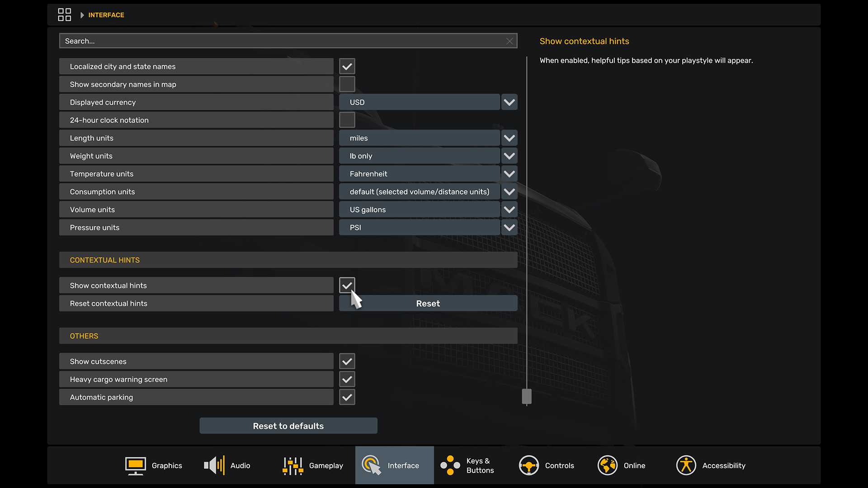The image size is (868, 488).
Task: Click the Reset to defaults button
Action: [x=288, y=426]
